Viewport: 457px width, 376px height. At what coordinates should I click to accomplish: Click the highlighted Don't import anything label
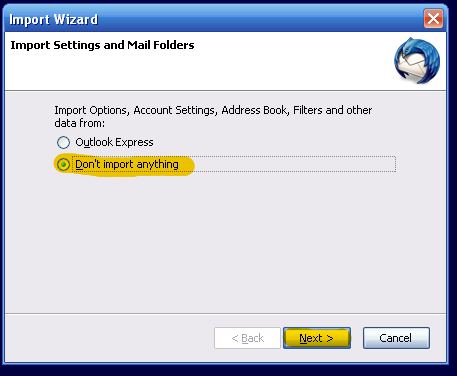tap(127, 164)
